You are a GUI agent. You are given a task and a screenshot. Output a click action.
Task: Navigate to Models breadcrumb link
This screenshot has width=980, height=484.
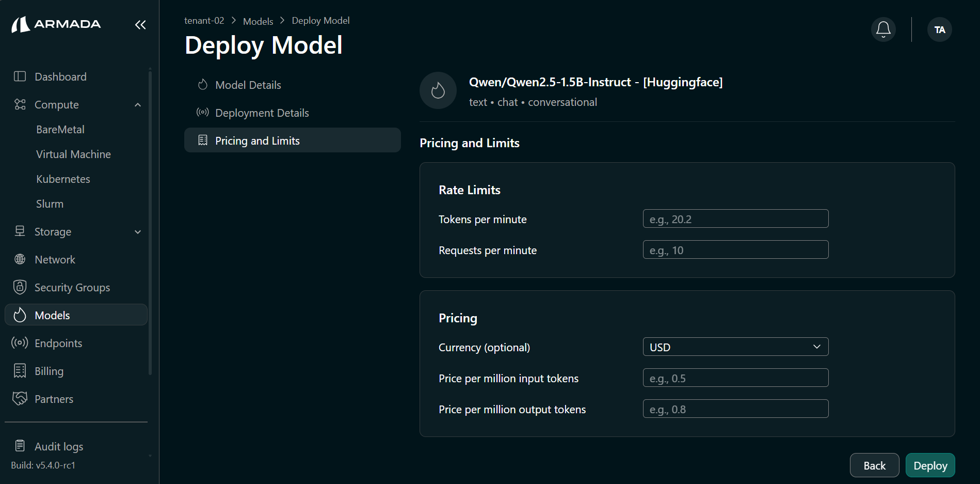[x=258, y=21]
